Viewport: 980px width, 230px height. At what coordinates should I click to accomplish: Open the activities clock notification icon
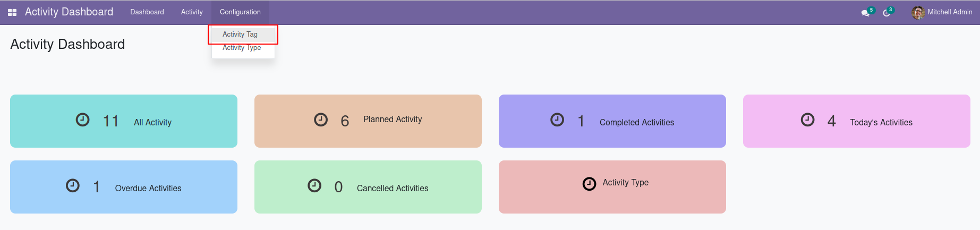tap(886, 13)
